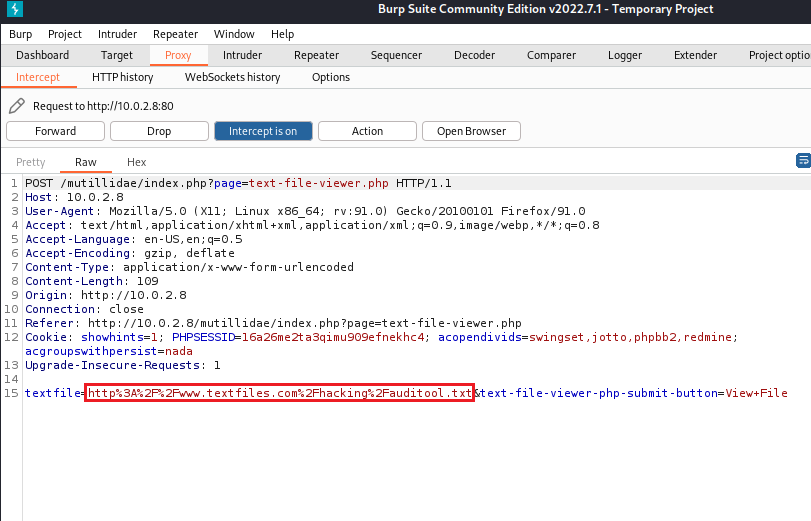Open the Decoder tab

pyautogui.click(x=474, y=55)
